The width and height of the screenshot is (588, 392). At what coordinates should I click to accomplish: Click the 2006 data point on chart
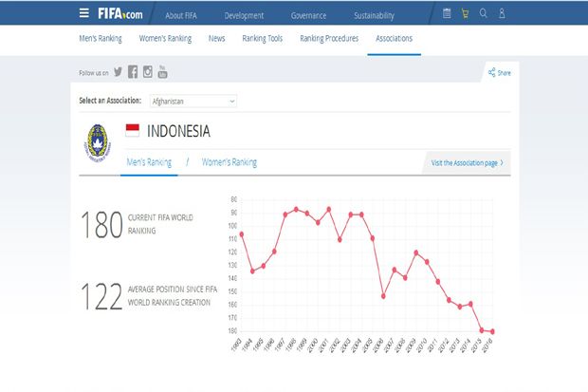click(383, 296)
